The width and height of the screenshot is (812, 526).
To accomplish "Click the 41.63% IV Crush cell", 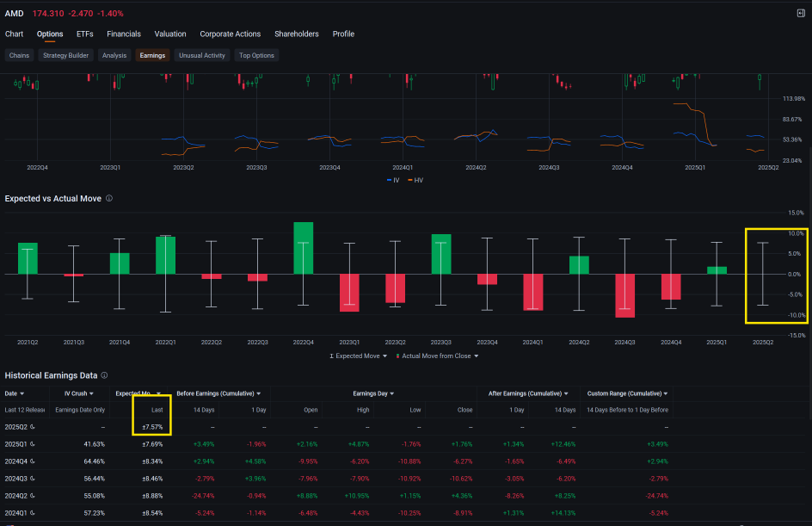I will point(95,444).
